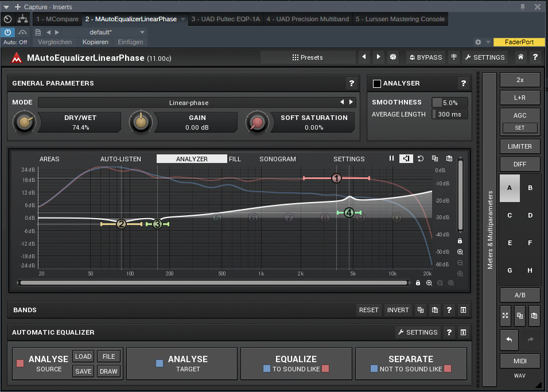Toggle the highlighted speaker button next to pause
Screen dimensions: 548x392
point(406,158)
